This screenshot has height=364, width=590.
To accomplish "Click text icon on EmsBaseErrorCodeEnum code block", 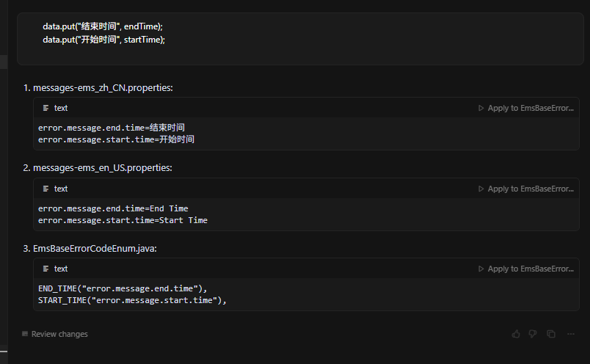I will pos(46,269).
